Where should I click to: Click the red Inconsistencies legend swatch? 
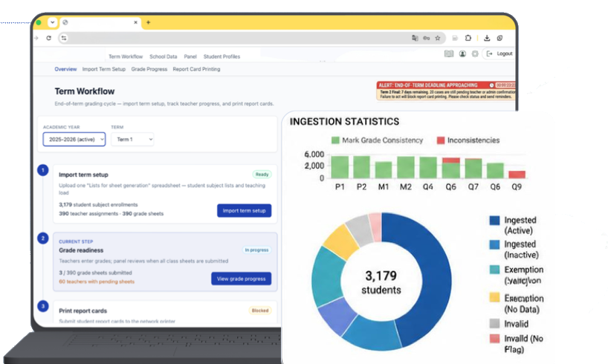[441, 140]
